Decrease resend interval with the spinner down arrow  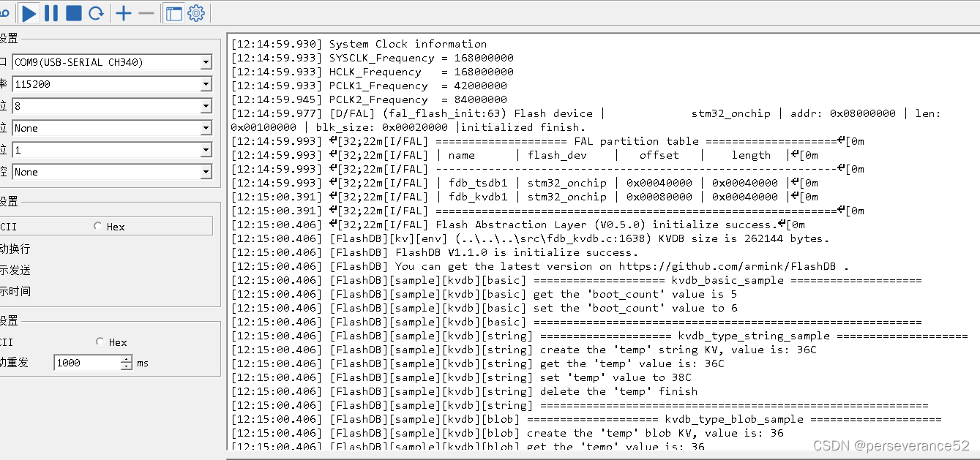pos(127,366)
